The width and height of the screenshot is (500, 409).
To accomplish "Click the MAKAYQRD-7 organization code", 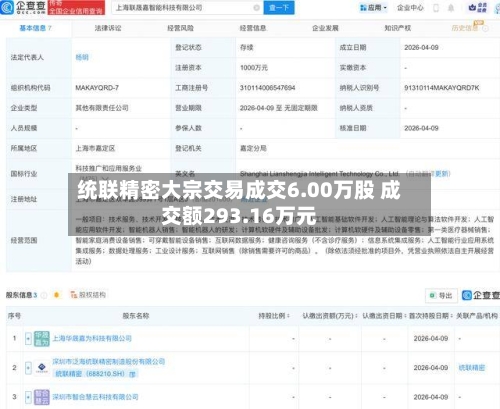I will coord(97,88).
